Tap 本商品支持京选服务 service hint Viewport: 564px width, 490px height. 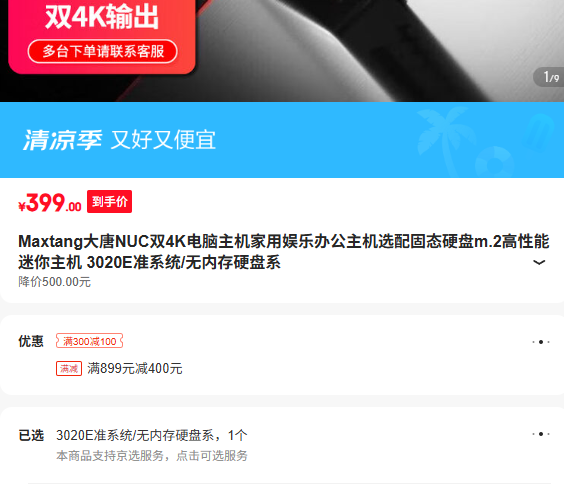151,455
